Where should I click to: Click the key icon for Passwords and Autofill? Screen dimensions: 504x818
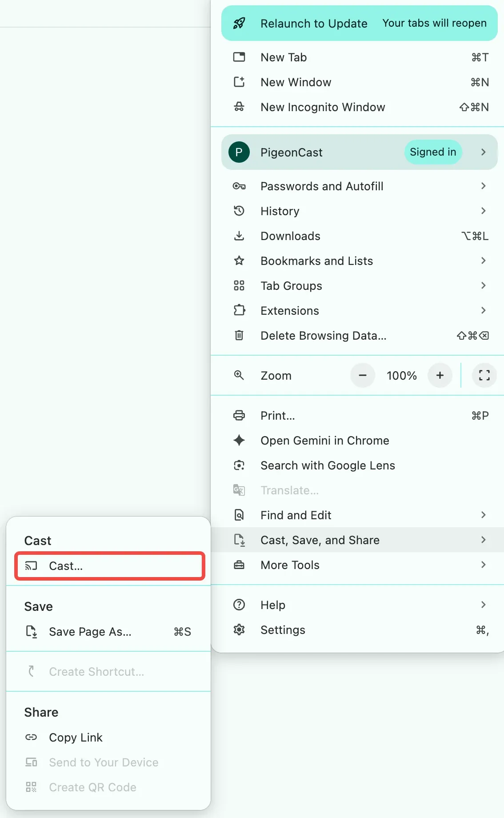(239, 186)
